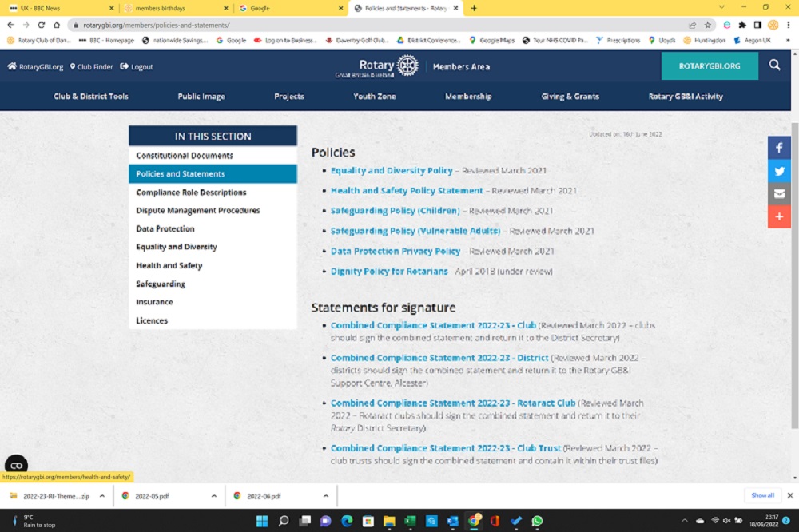Open the accessibility widget button
This screenshot has height=532, width=799.
tap(16, 465)
